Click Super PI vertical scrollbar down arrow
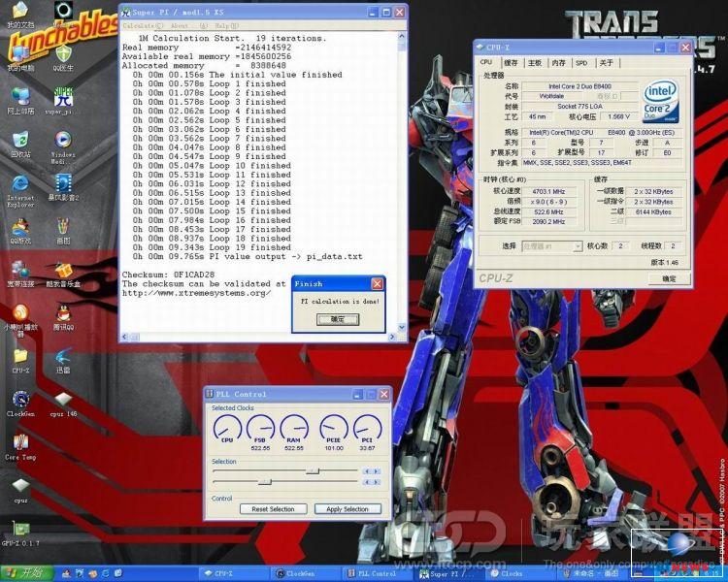 click(x=402, y=328)
